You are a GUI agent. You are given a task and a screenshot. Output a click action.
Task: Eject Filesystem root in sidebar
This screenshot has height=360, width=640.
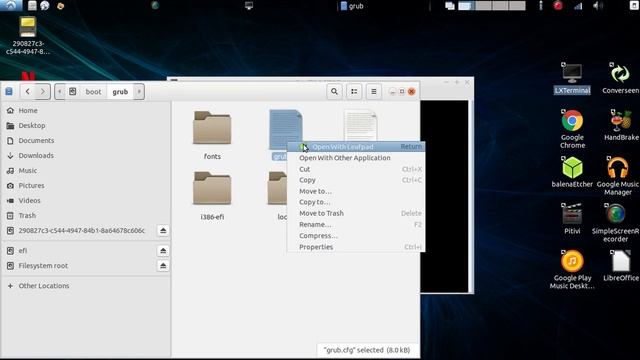tap(163, 266)
